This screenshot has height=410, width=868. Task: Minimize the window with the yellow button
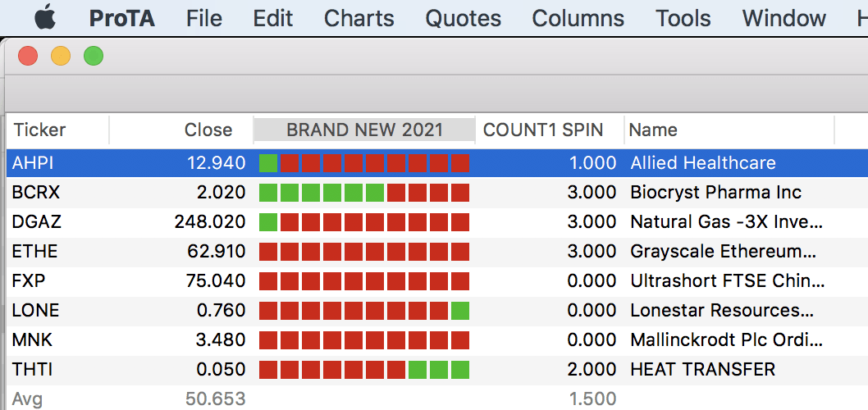point(61,56)
